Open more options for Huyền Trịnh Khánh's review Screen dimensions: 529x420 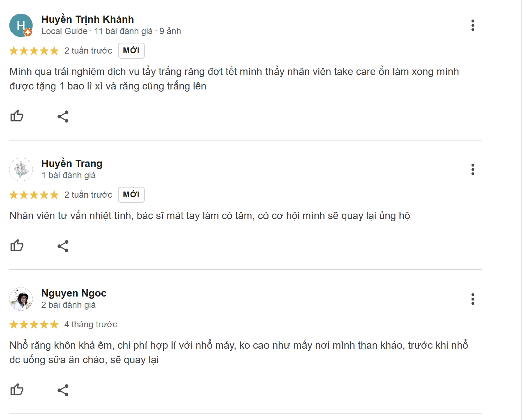473,25
